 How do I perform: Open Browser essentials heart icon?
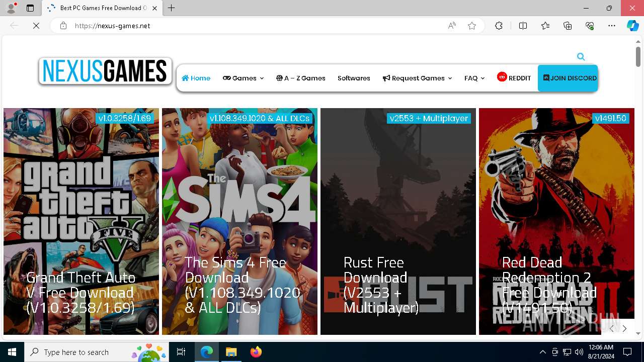tap(590, 26)
